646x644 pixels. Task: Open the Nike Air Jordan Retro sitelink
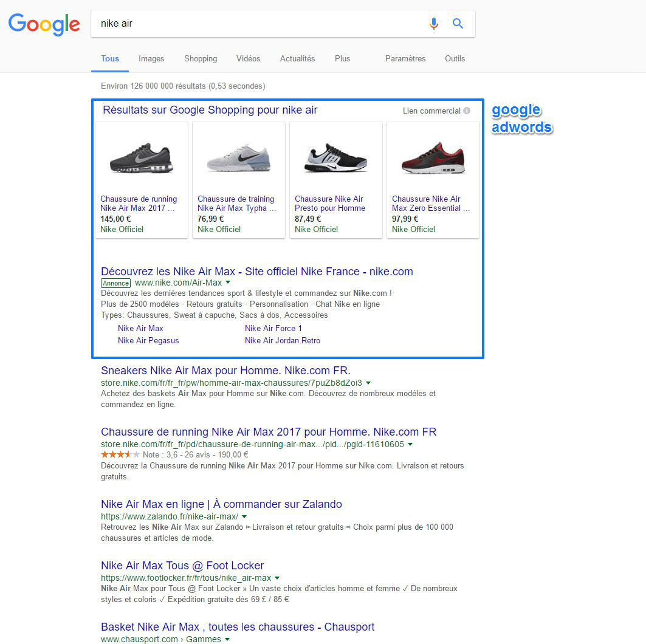[283, 340]
